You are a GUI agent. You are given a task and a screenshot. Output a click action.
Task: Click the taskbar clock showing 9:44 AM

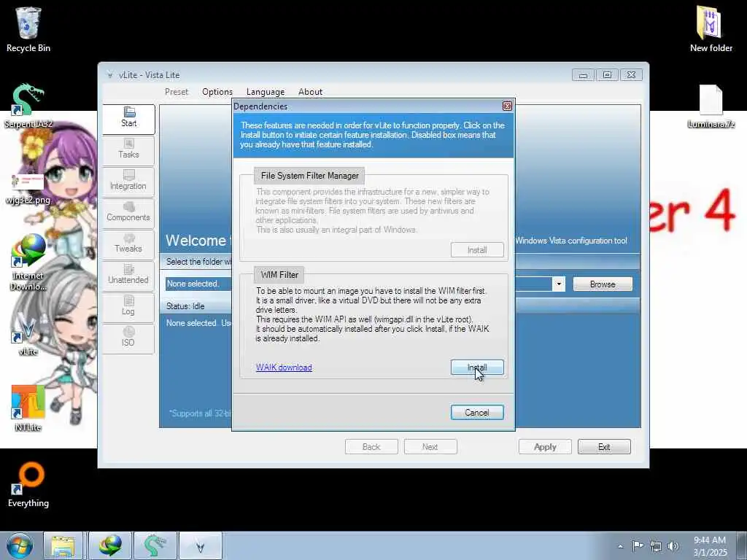click(710, 546)
